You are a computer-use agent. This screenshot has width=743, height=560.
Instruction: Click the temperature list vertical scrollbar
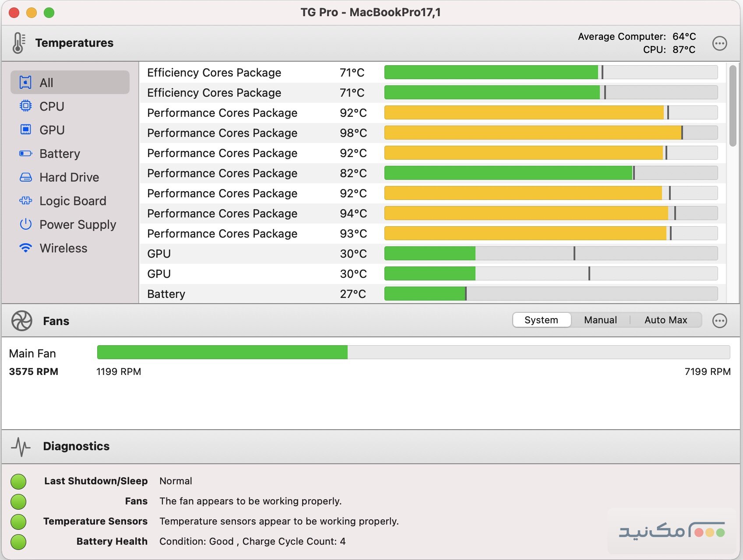click(x=732, y=106)
